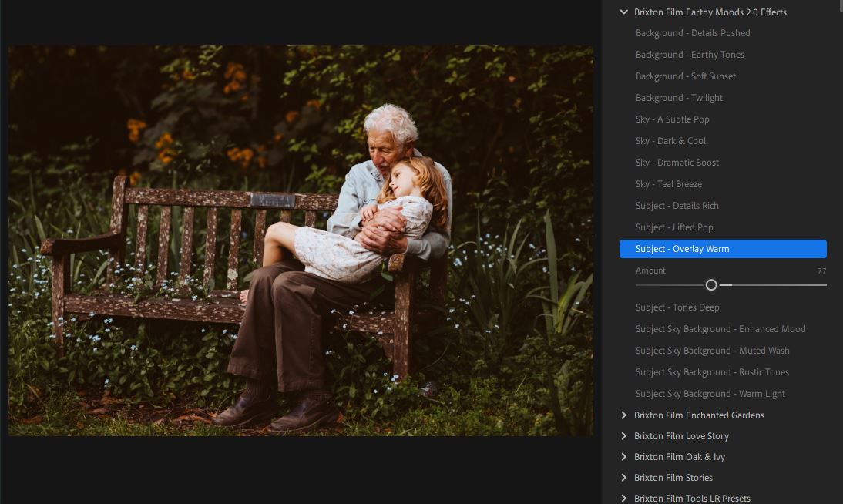Apply Background - Details Pushed preset
Image resolution: width=843 pixels, height=504 pixels.
tap(693, 33)
